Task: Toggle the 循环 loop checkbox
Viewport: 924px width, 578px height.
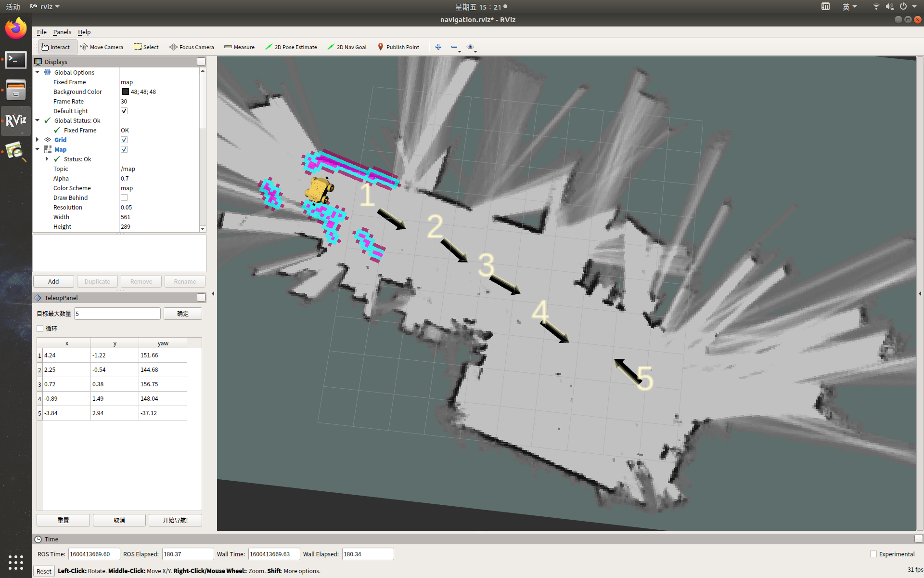Action: [40, 328]
